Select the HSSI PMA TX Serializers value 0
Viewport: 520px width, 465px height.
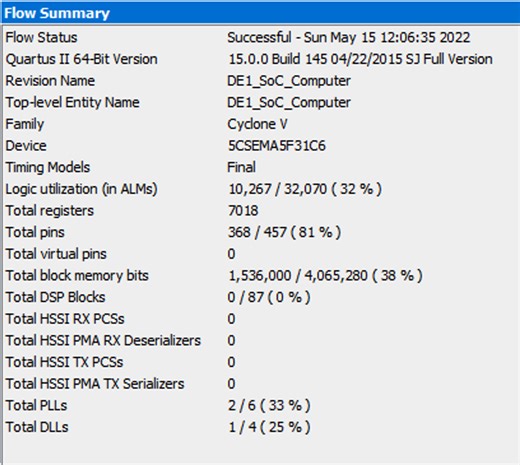click(x=231, y=384)
